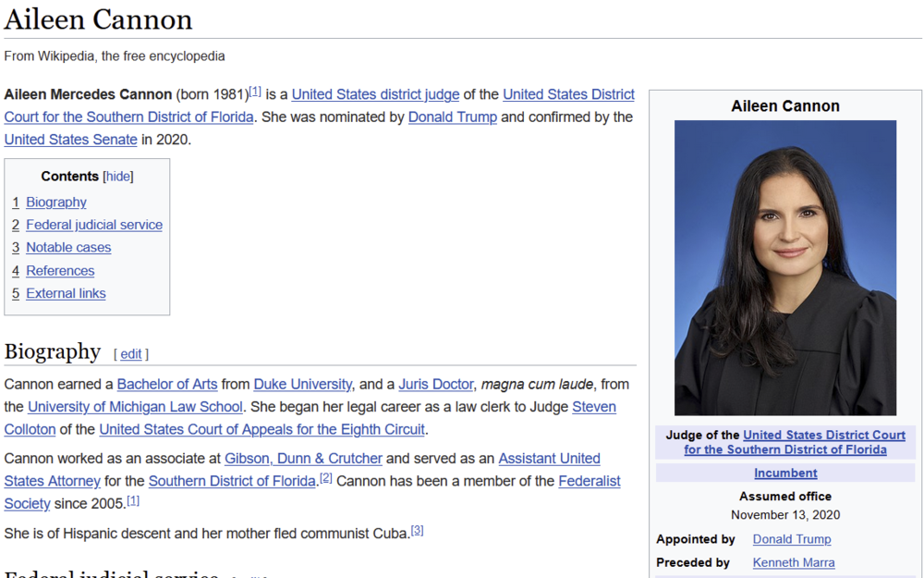Hide the Contents table
Image resolution: width=924 pixels, height=578 pixels.
tap(117, 177)
